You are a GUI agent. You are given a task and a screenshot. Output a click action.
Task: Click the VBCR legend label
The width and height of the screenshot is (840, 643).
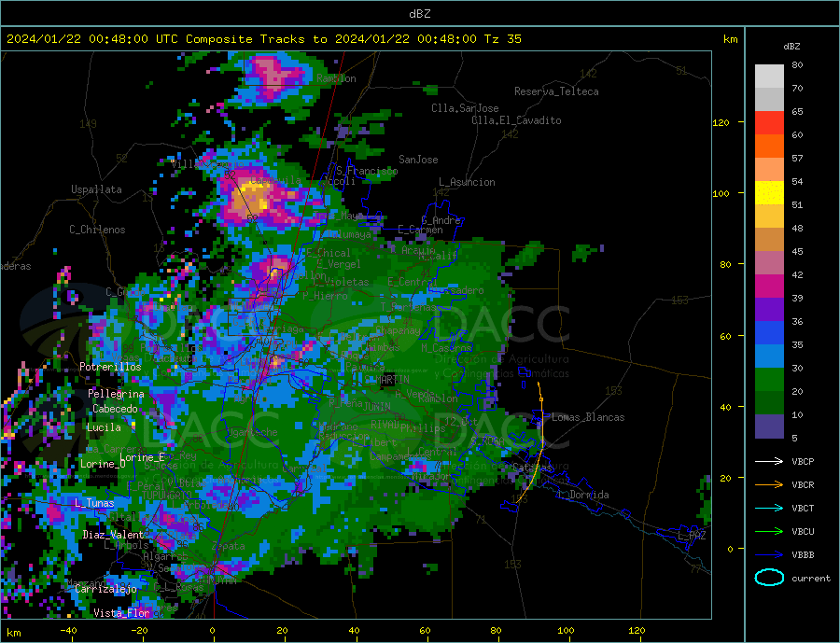(x=803, y=485)
